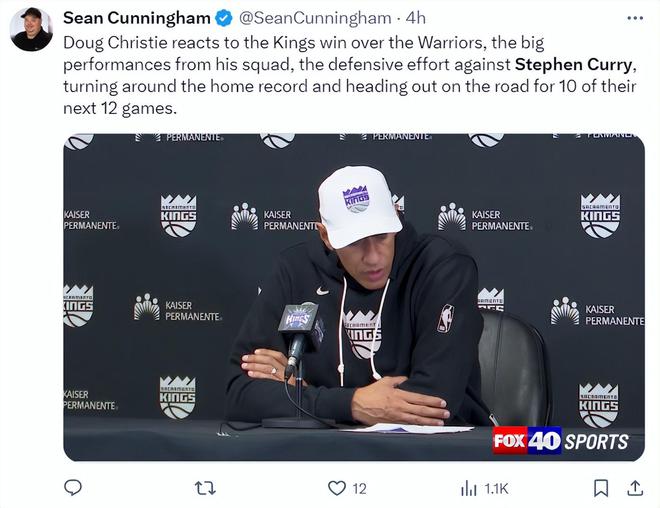Click the bold Stephen Curry text
This screenshot has height=508, width=660.
tap(573, 64)
